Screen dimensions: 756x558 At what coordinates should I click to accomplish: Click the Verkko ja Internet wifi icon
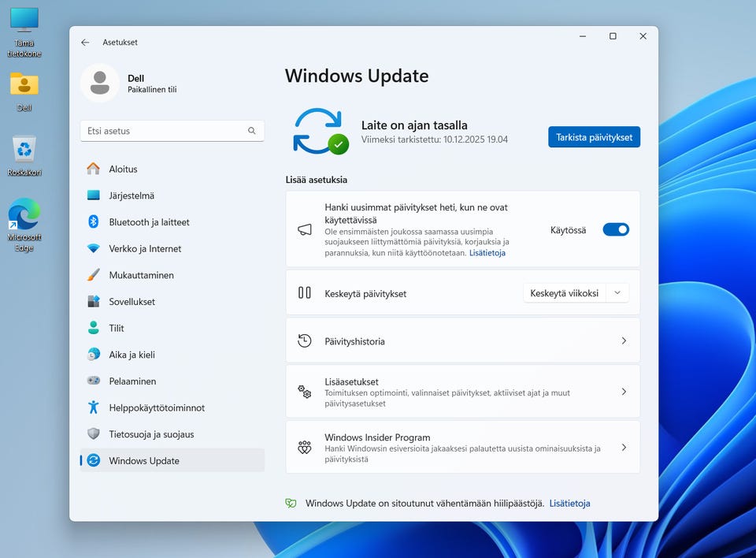tap(94, 248)
